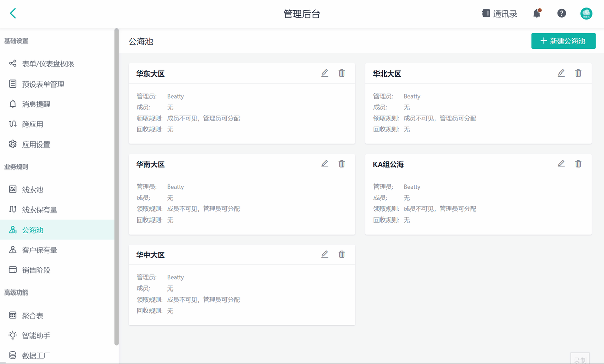The height and width of the screenshot is (364, 604).
Task: Open 智能助手 in advanced features
Action: [36, 336]
